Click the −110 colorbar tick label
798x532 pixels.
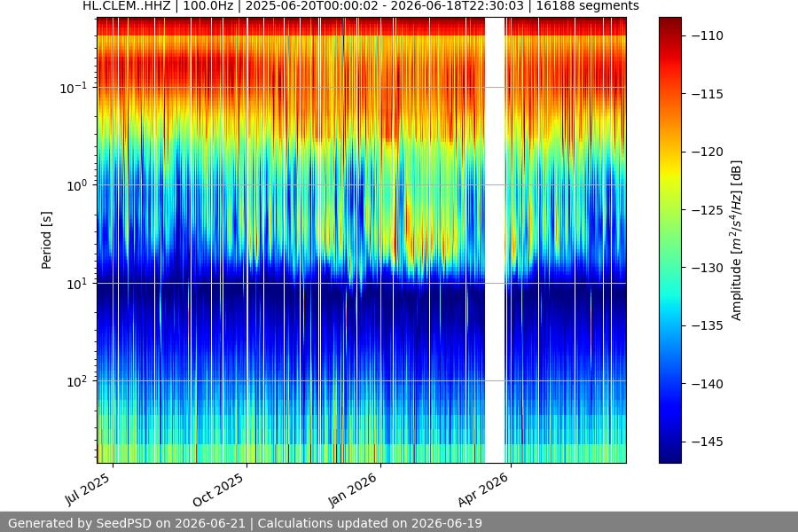coord(707,35)
